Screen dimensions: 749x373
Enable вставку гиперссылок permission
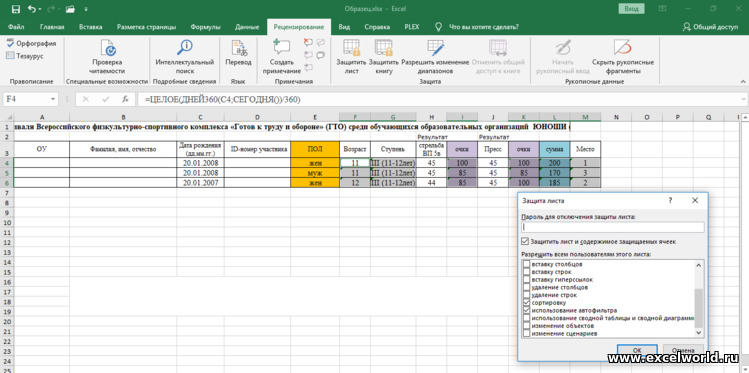click(x=526, y=279)
